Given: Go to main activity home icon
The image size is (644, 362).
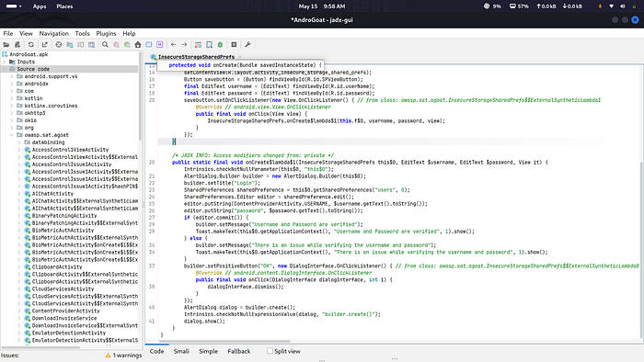Looking at the screenshot, I should point(138,45).
